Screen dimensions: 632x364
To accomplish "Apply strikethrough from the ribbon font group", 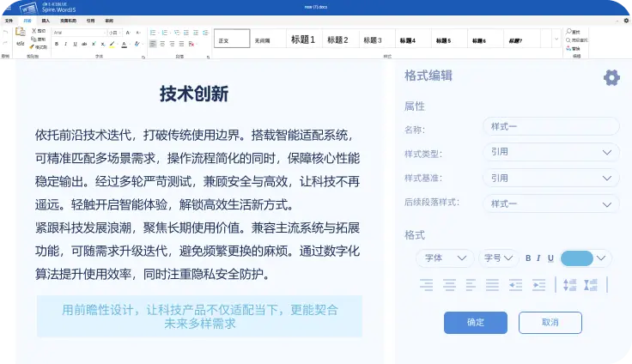I will pos(84,44).
